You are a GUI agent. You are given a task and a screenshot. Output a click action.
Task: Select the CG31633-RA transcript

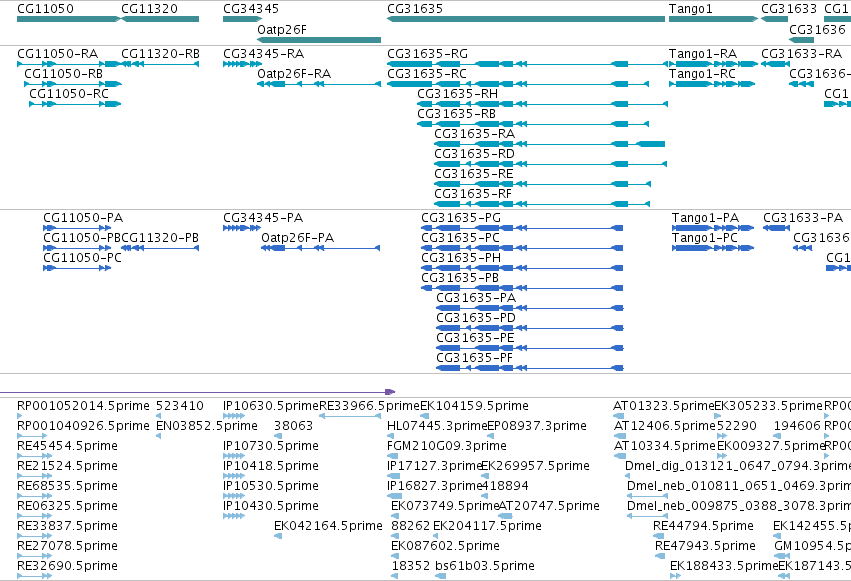776,64
